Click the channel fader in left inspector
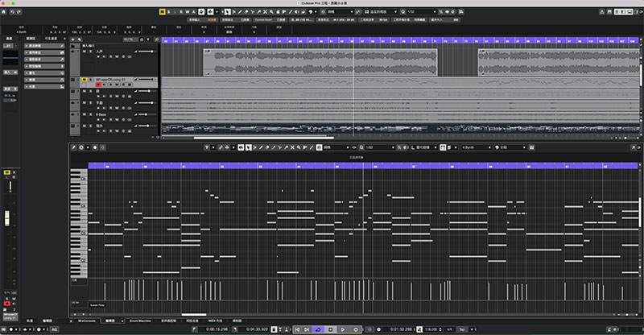 [x=7, y=218]
